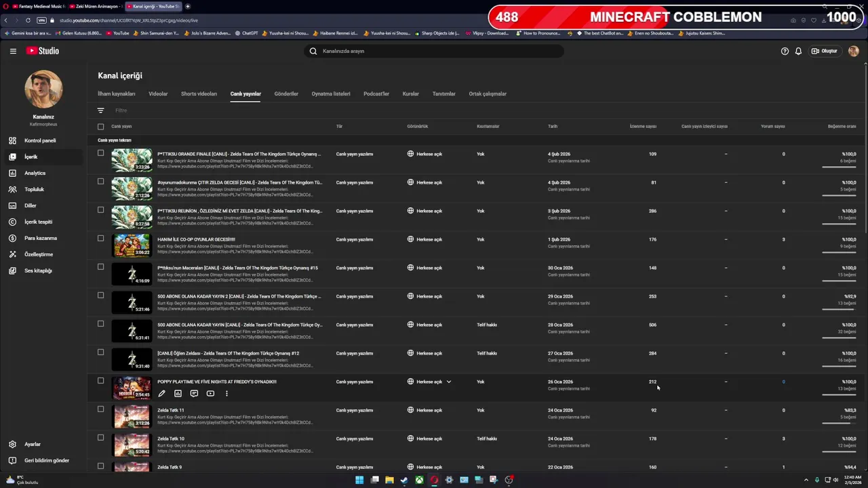Switch to Shorts videoları tab
The image size is (868, 488).
(199, 94)
